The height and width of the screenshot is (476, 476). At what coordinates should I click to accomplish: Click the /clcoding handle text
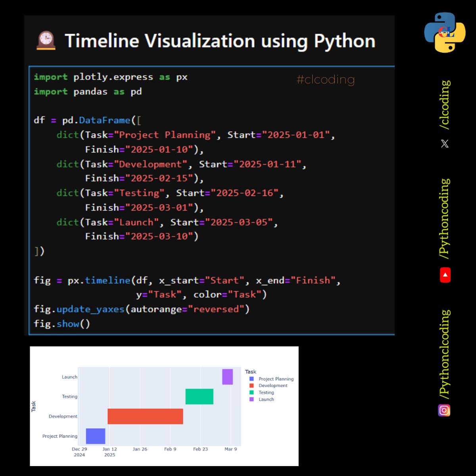pos(445,105)
